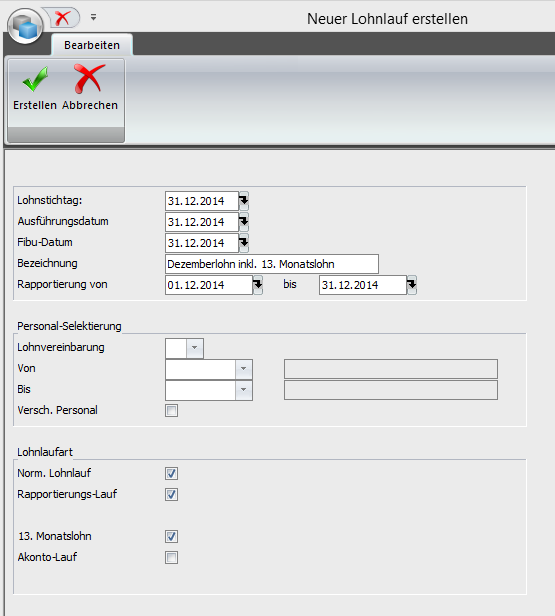
Task: Enable the Akonto-Lauf checkbox
Action: [x=172, y=557]
